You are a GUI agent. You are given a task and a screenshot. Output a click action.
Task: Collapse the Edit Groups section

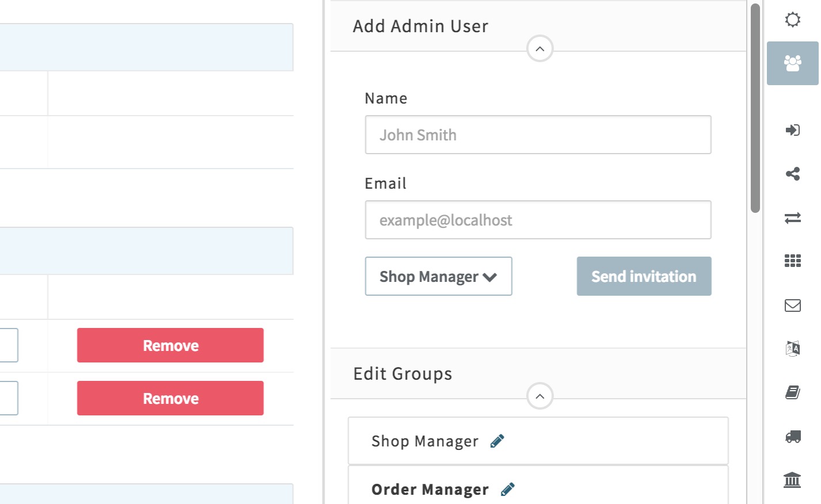(540, 396)
